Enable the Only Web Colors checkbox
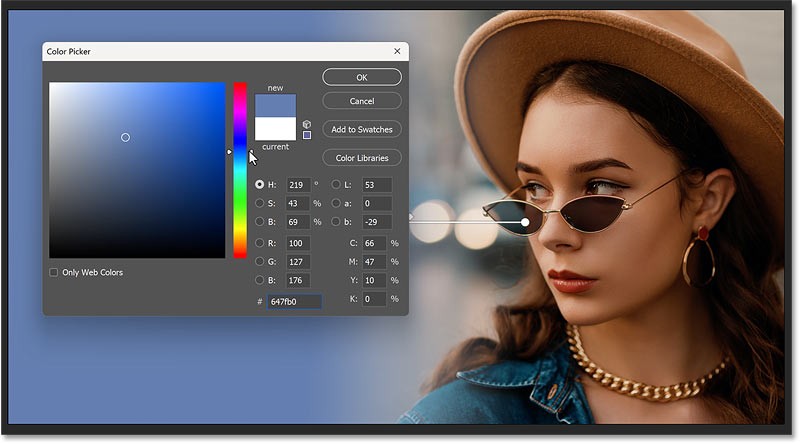Viewport: 800px width, 444px height. pos(54,272)
